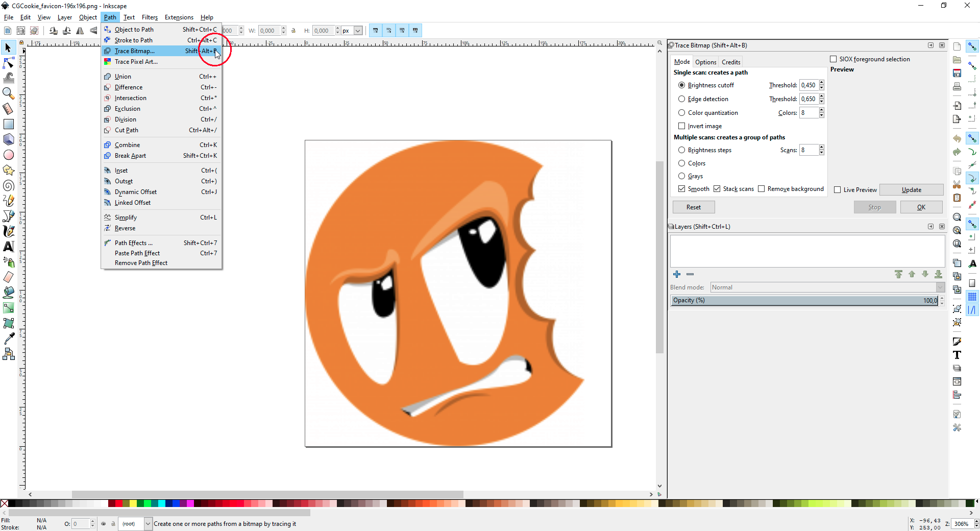Select the Brightness steps radio button

681,150
